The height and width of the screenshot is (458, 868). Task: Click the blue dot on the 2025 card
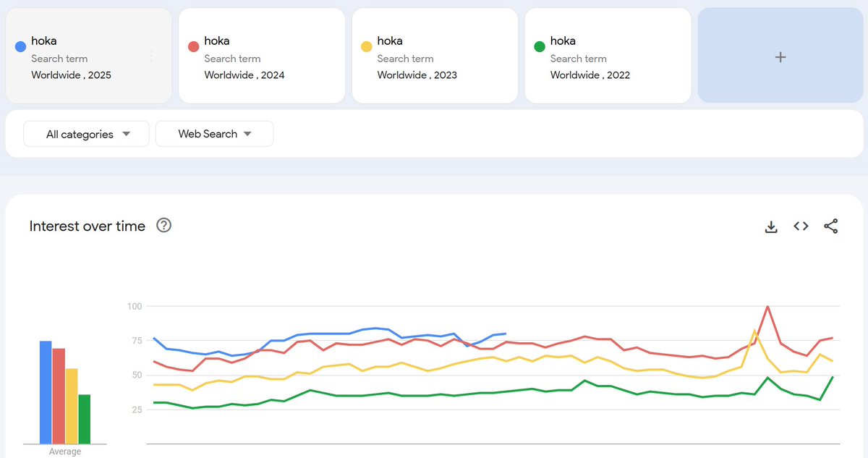pos(20,47)
